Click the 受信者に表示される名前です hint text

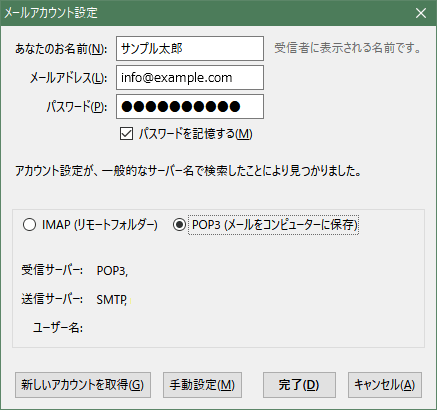(348, 48)
